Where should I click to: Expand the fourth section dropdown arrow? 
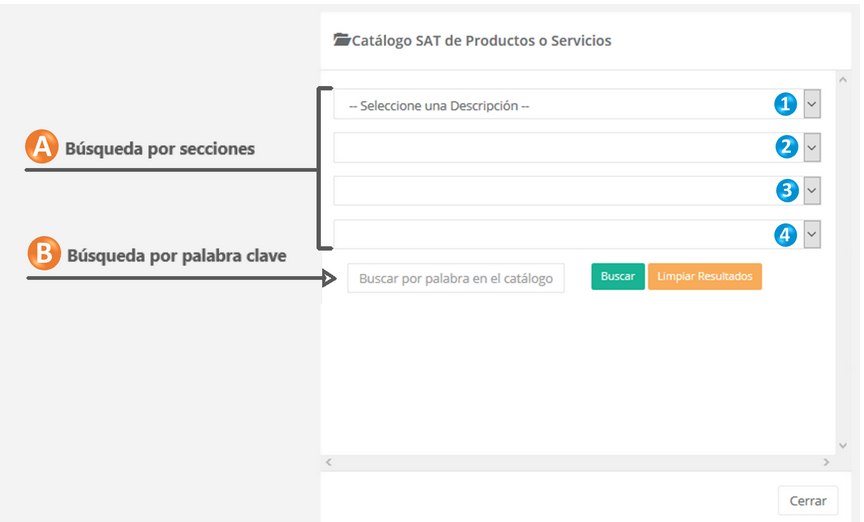pyautogui.click(x=812, y=235)
